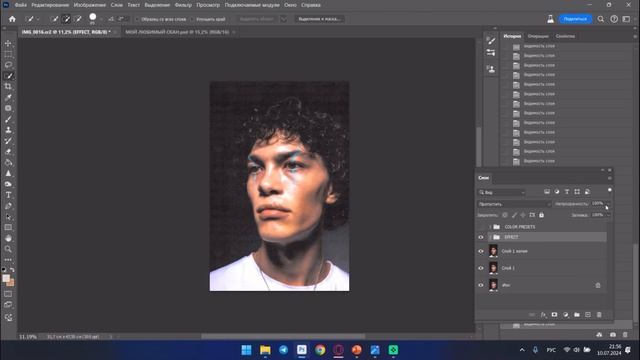Screen dimensions: 640x360
Task: Add layer mask in Layers panel
Action: click(x=554, y=315)
